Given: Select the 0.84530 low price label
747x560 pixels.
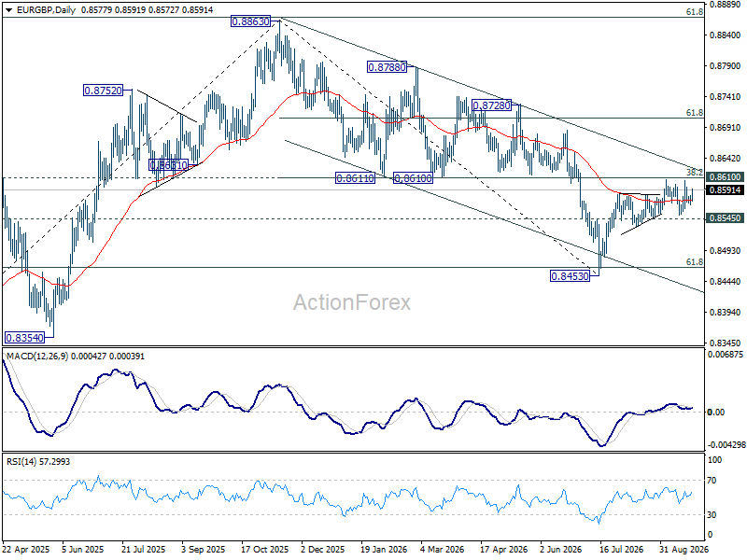Looking at the screenshot, I should click(570, 275).
